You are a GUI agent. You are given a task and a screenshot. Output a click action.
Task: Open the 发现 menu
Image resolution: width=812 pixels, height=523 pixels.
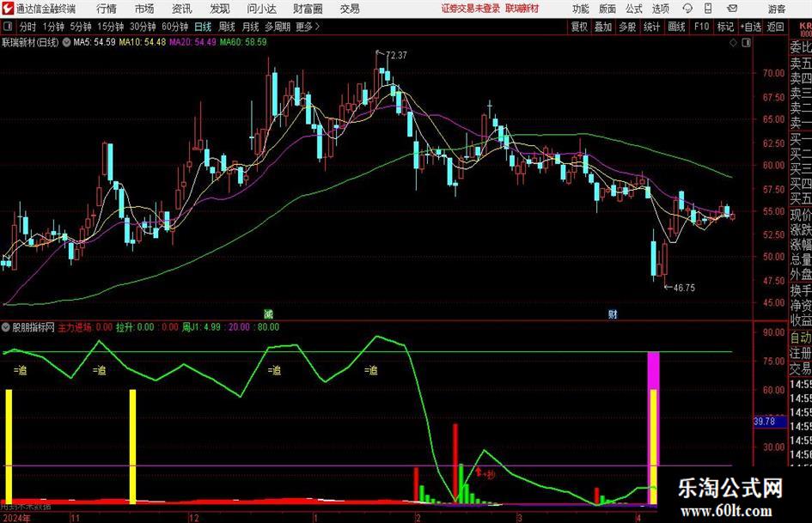pos(220,9)
